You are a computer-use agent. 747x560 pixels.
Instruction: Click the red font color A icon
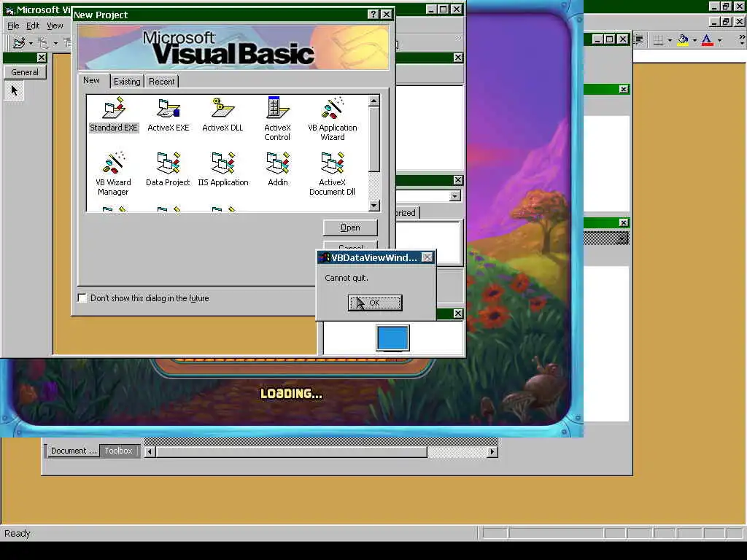[708, 41]
